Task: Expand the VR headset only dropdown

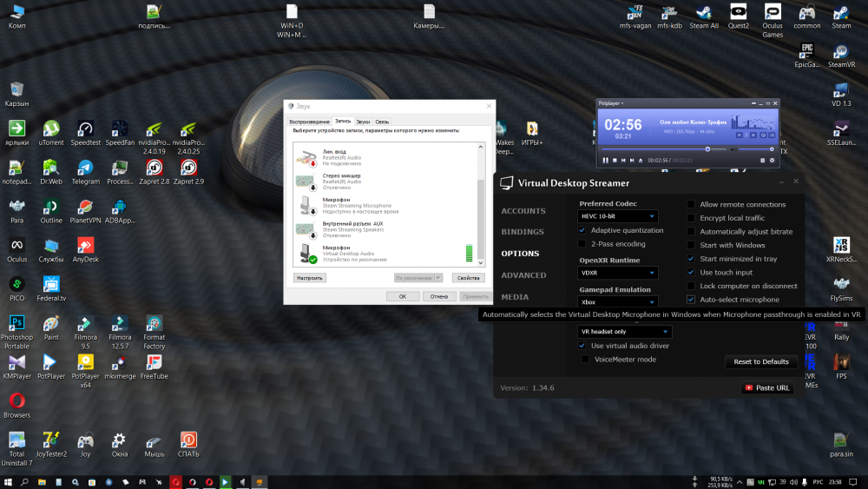Action: [x=625, y=332]
